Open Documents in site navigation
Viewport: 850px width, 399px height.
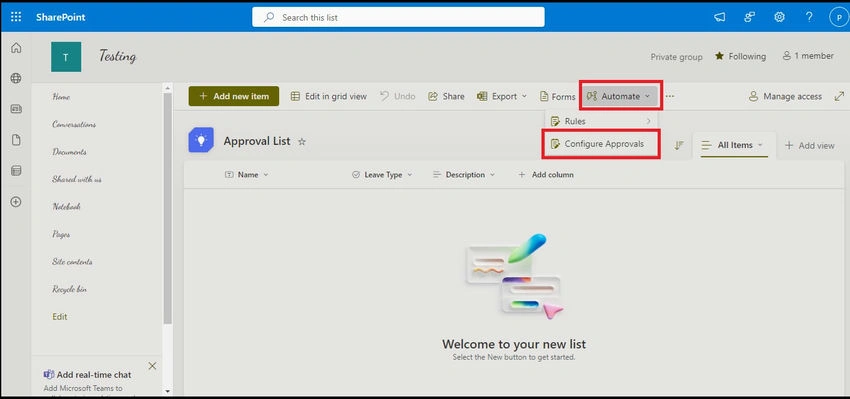[69, 152]
